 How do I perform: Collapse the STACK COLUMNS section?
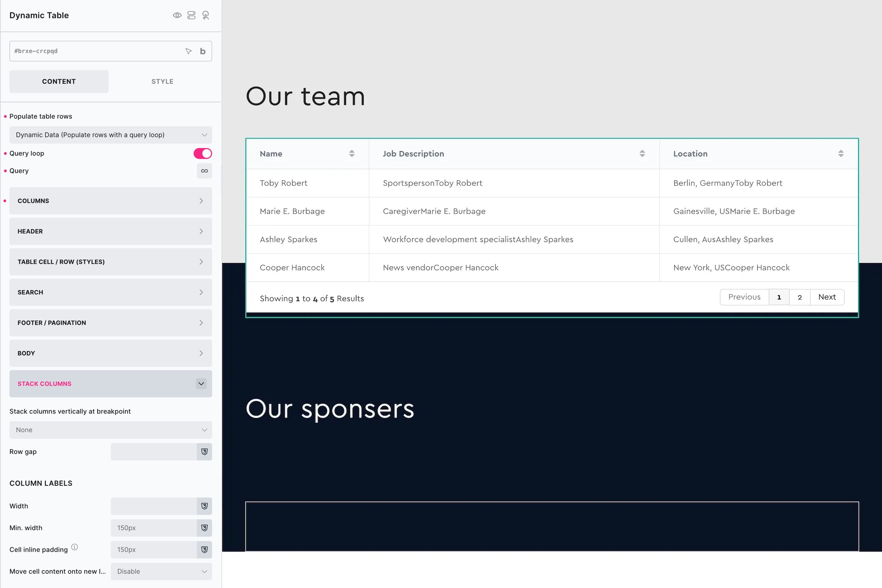coord(201,384)
